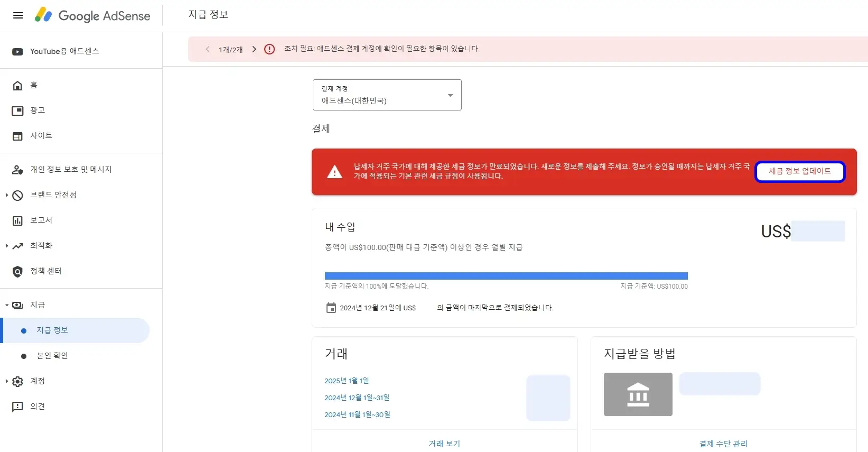Click the bank building payment method thumbnail

point(638,394)
